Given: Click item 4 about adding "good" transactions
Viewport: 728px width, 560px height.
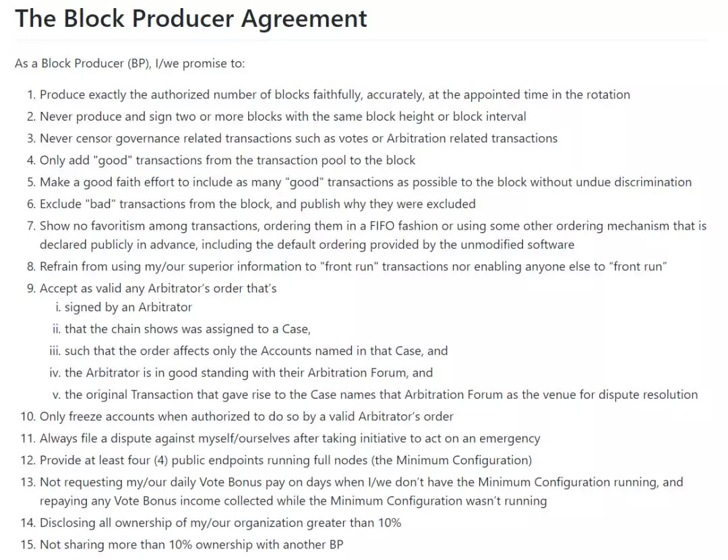Looking at the screenshot, I should (x=227, y=160).
